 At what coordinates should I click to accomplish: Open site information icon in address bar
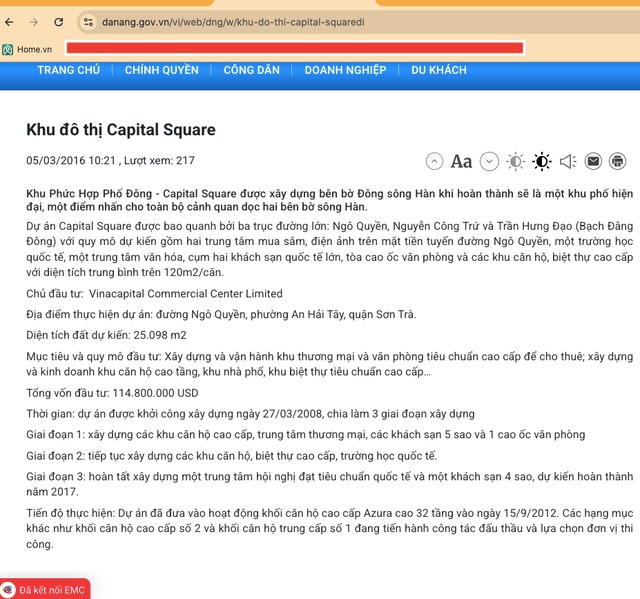(x=88, y=21)
